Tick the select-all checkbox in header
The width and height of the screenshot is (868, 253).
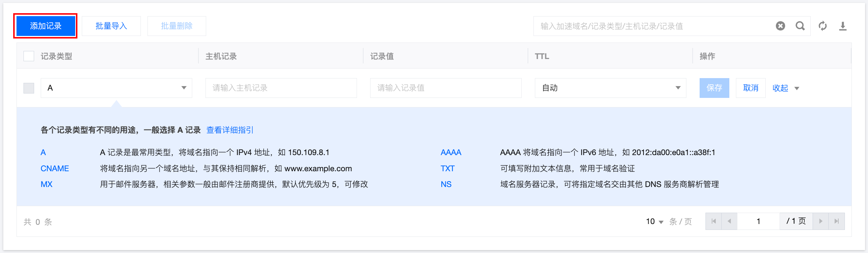click(29, 56)
